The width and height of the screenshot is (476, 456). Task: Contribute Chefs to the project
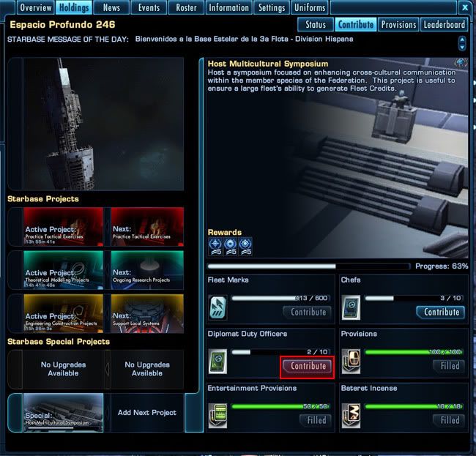click(441, 313)
